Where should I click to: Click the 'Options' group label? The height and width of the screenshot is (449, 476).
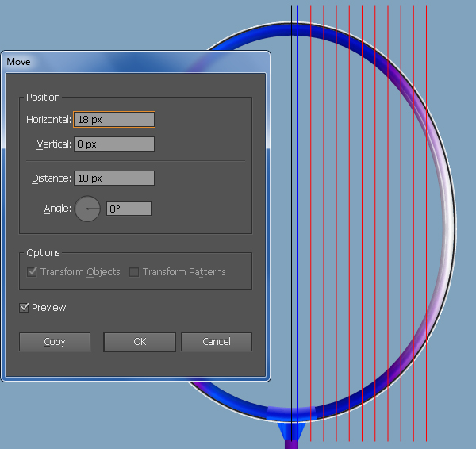43,252
